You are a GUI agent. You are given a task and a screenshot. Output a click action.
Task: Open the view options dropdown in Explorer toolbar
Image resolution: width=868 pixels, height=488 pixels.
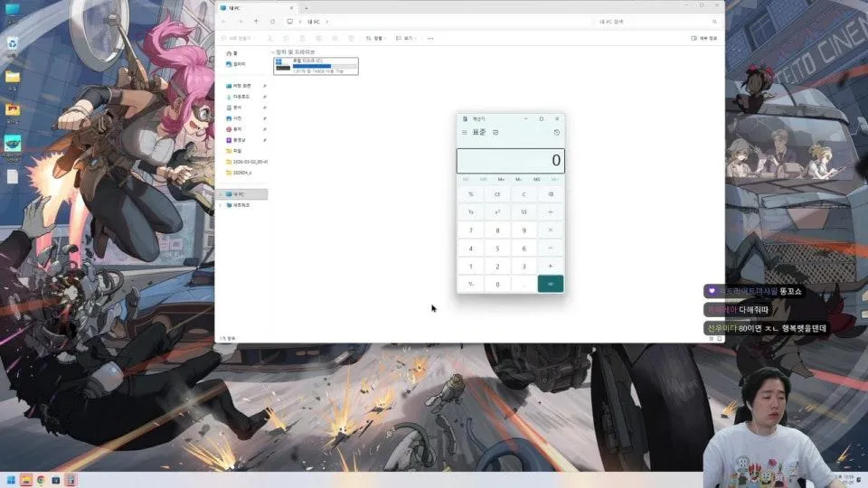click(x=406, y=38)
